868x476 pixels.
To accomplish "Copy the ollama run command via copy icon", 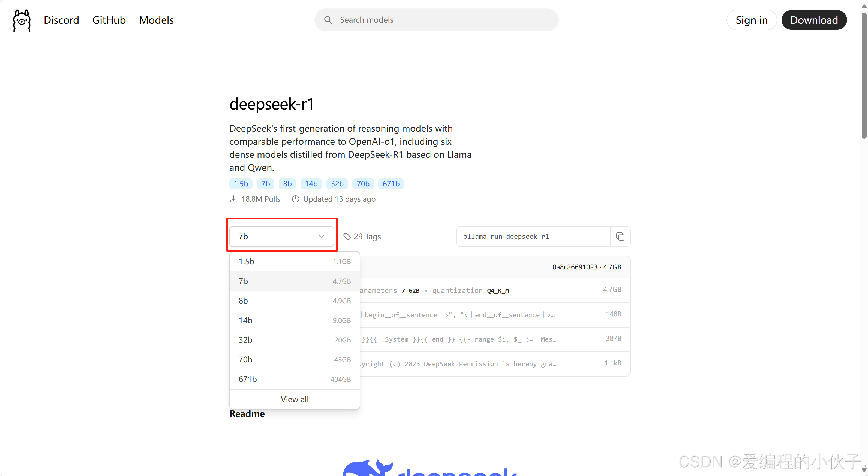I will pyautogui.click(x=620, y=236).
